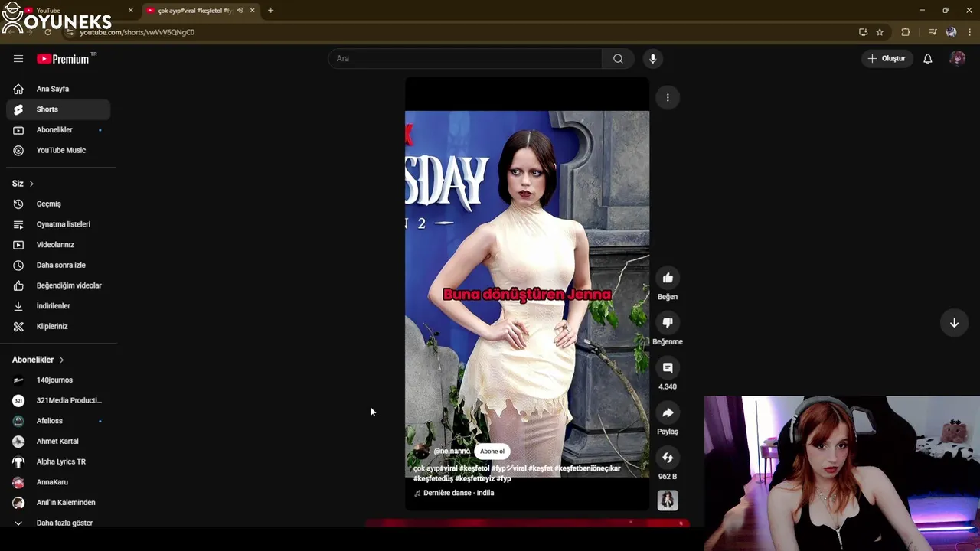The image size is (980, 551).
Task: Open the @na.nanno channel link
Action: (x=452, y=452)
